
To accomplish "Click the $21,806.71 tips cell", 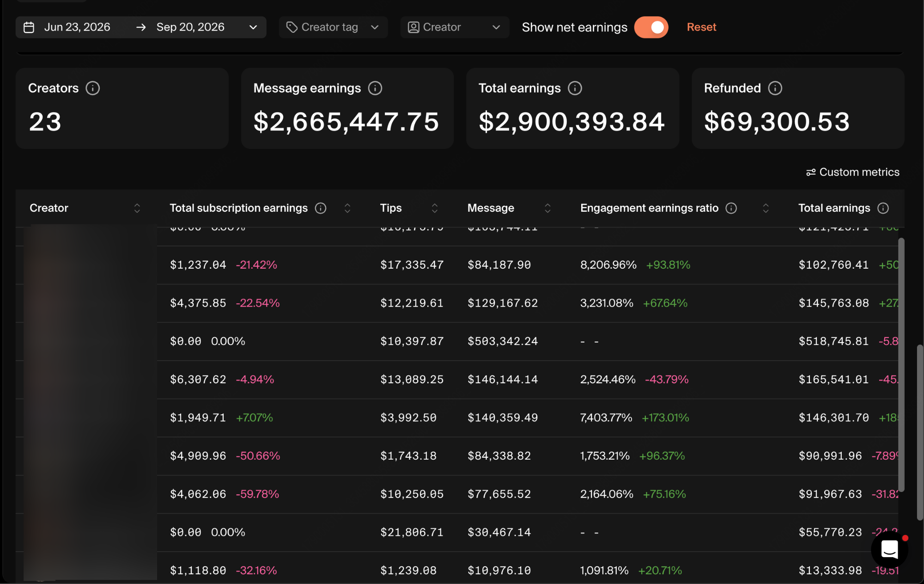I will click(412, 532).
